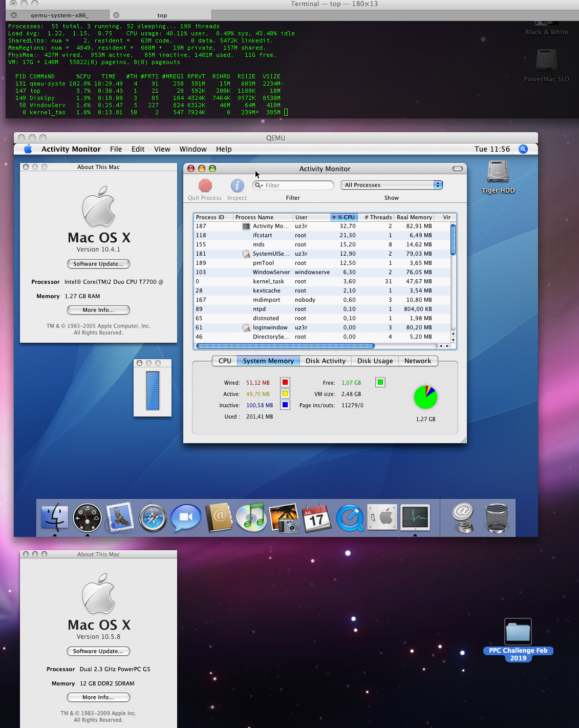Viewport: 579px width, 728px height.
Task: Open System Preferences in the dock
Action: pyautogui.click(x=382, y=517)
